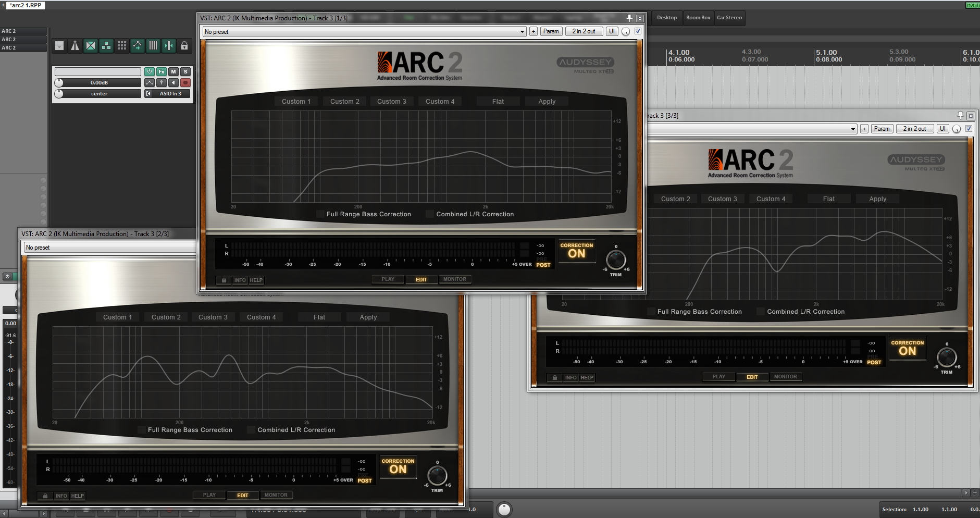
Task: Mute the track using M button
Action: [173, 71]
